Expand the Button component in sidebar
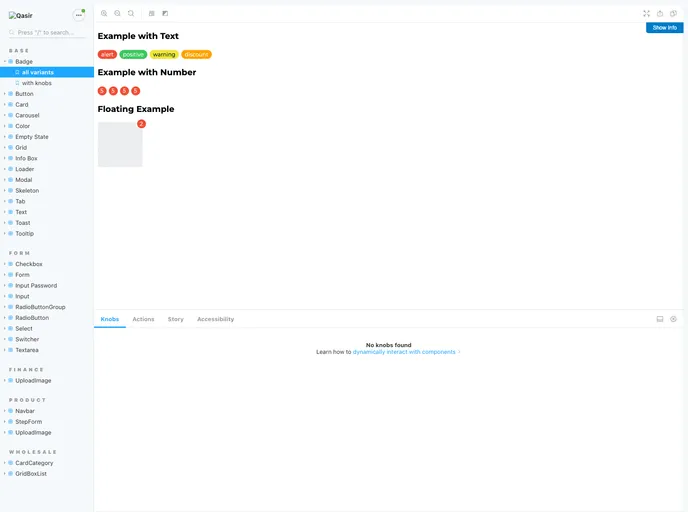This screenshot has height=512, width=688. coord(24,94)
